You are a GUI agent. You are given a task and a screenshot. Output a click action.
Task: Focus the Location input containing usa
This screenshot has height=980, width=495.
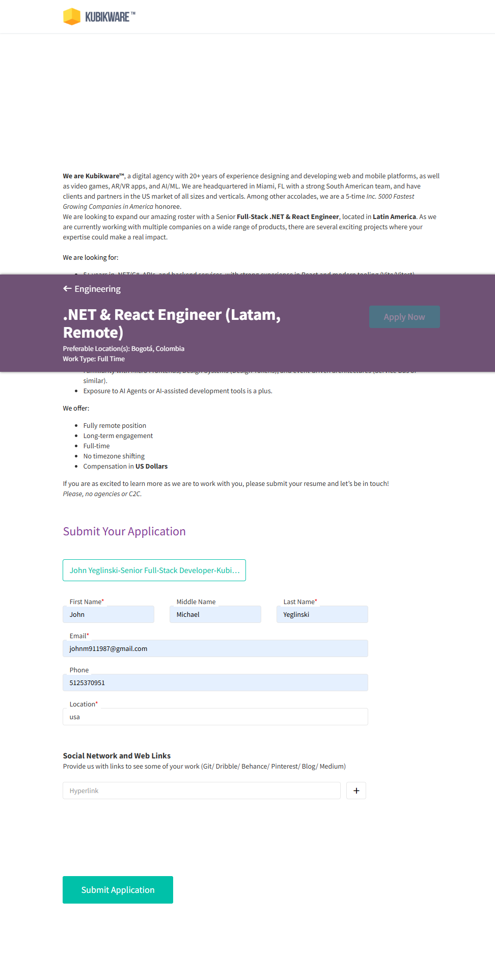215,717
